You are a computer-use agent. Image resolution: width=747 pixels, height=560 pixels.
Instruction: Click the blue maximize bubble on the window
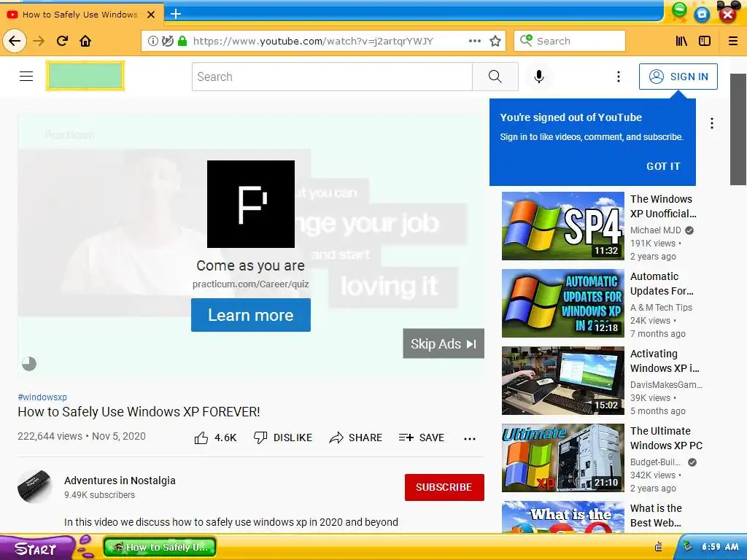point(702,15)
